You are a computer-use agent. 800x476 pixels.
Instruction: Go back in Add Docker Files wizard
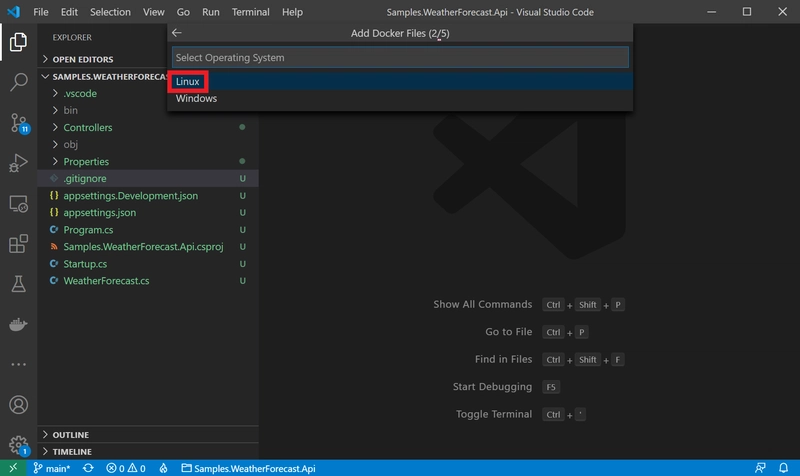pos(177,33)
